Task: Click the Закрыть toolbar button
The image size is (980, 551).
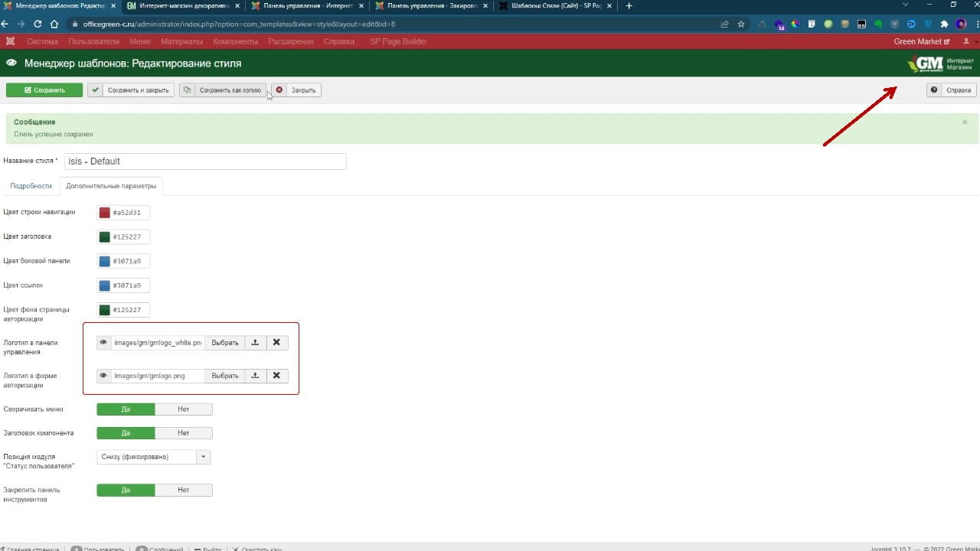Action: tap(296, 90)
